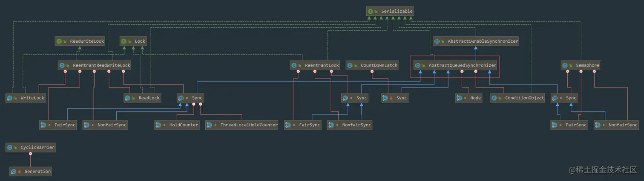Viewport: 644px width, 181px height.
Task: Select the FairSync node beneath Semaphore's Sync
Action: pyautogui.click(x=569, y=125)
